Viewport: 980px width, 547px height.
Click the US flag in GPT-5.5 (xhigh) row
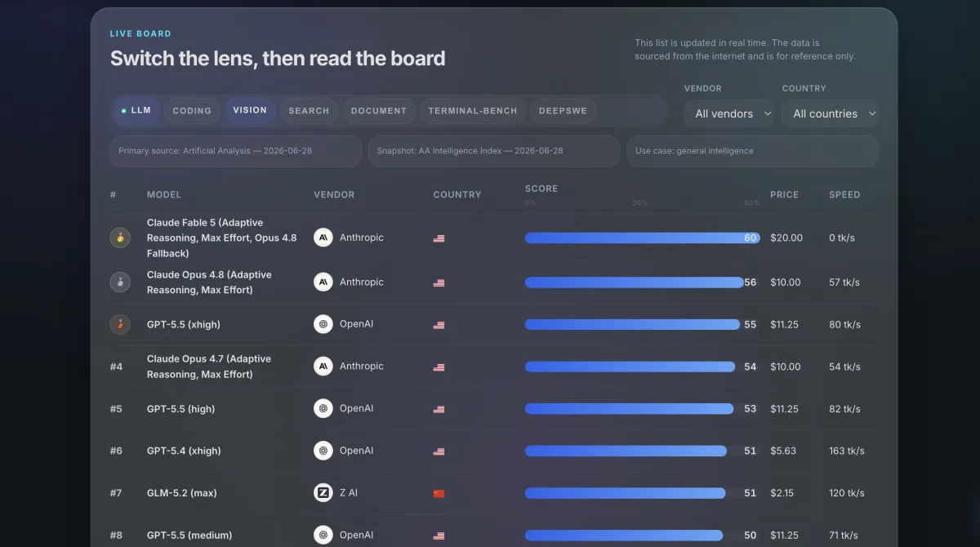(x=439, y=325)
